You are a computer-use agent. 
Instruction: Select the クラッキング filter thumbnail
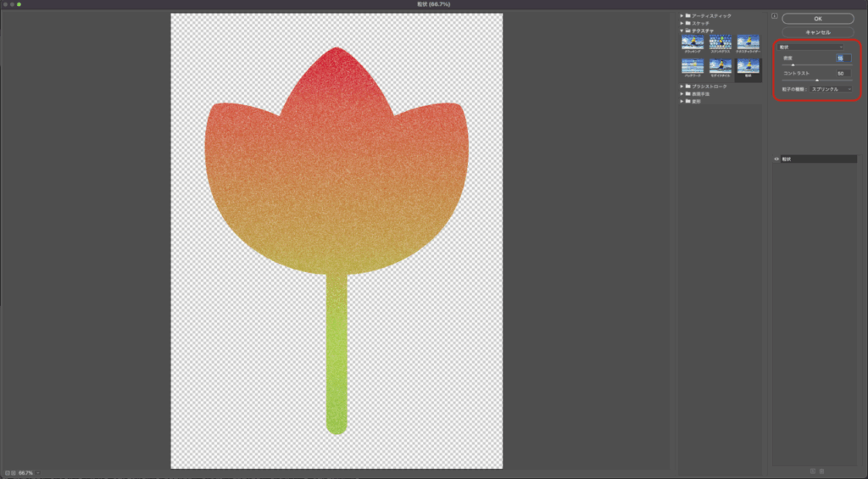point(692,42)
